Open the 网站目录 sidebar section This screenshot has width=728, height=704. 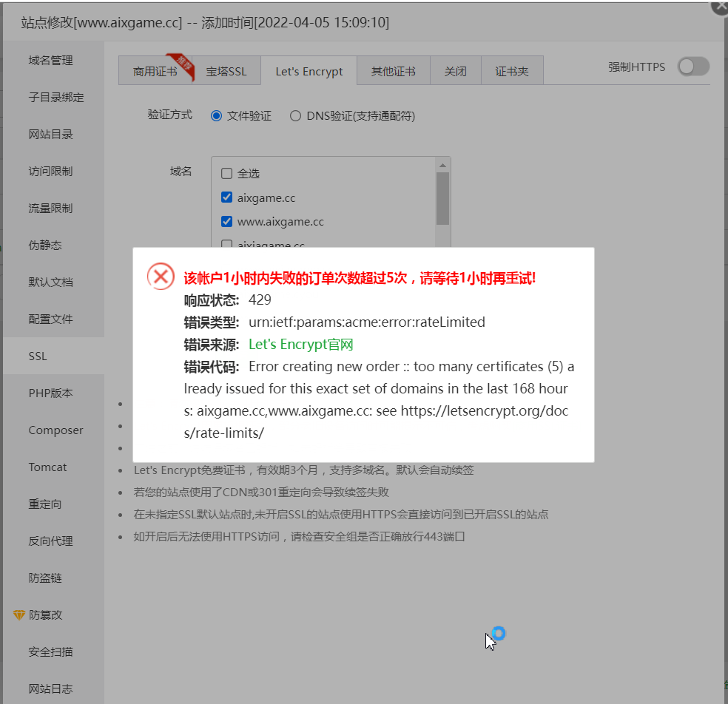tap(50, 135)
